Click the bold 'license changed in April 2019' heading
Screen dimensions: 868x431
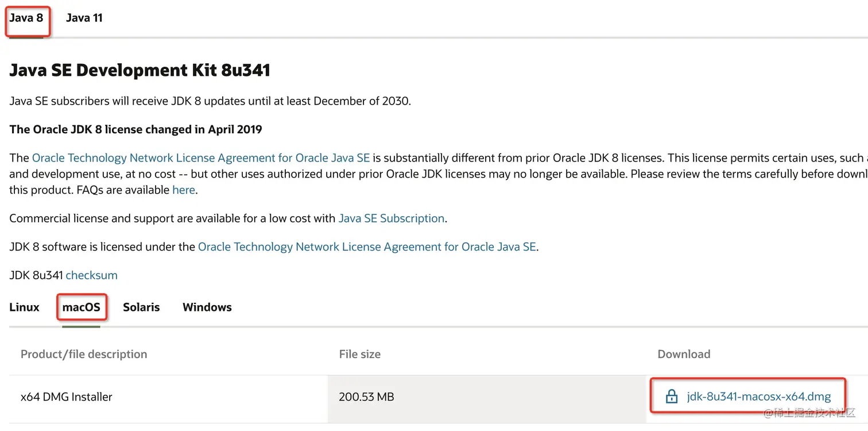135,129
